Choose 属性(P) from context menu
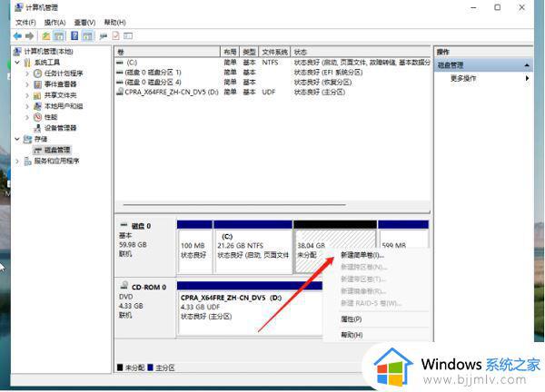The width and height of the screenshot is (545, 392). (351, 319)
